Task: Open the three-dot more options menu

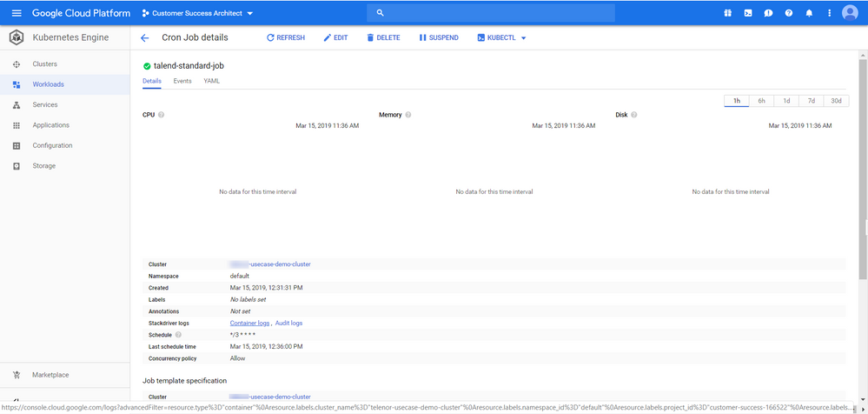Action: pos(830,13)
